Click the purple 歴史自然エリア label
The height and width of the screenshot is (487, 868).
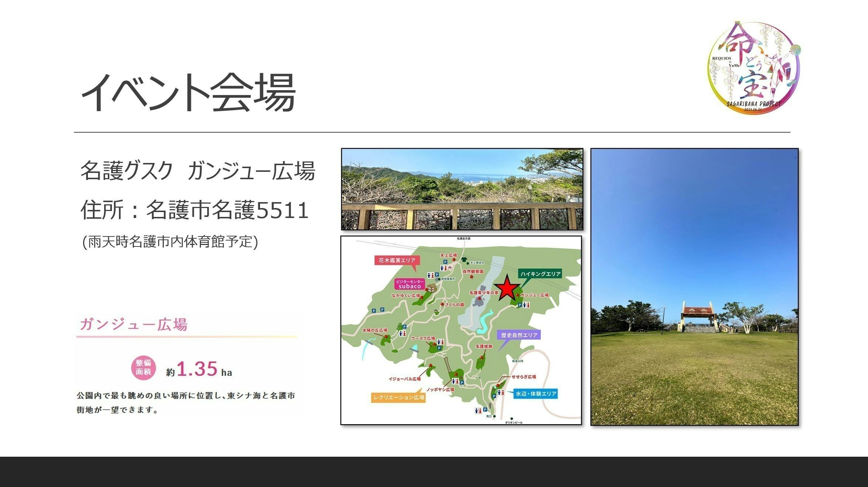point(519,335)
